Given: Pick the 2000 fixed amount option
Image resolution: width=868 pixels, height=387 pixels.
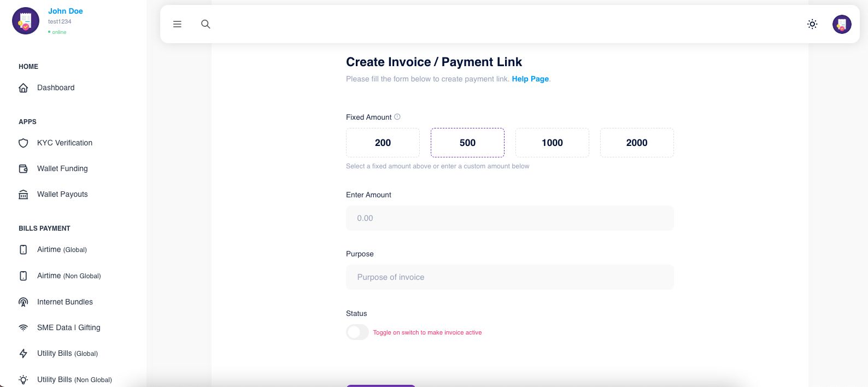Looking at the screenshot, I should coord(637,143).
